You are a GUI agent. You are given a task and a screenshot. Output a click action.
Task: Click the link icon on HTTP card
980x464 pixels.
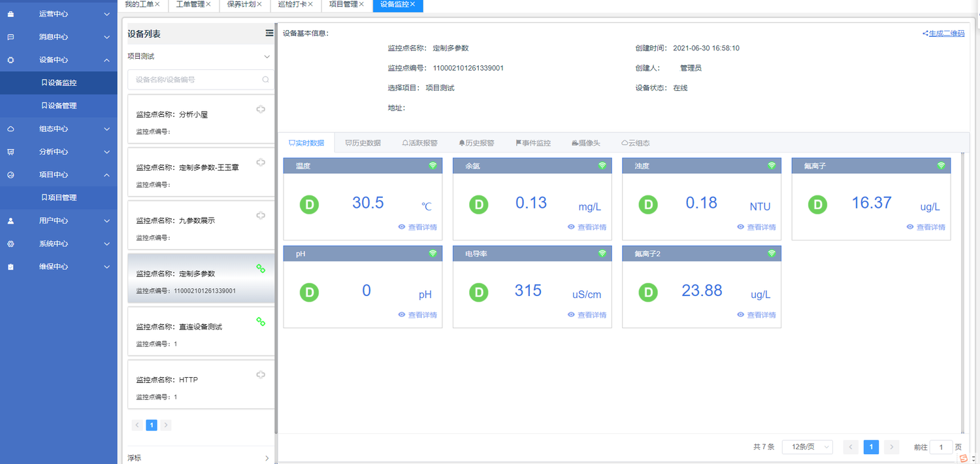coord(261,374)
